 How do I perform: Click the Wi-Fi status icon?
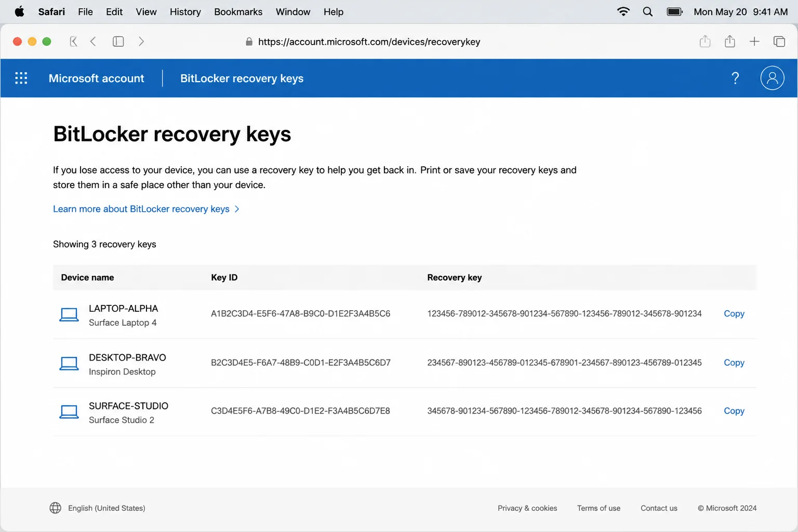[623, 11]
